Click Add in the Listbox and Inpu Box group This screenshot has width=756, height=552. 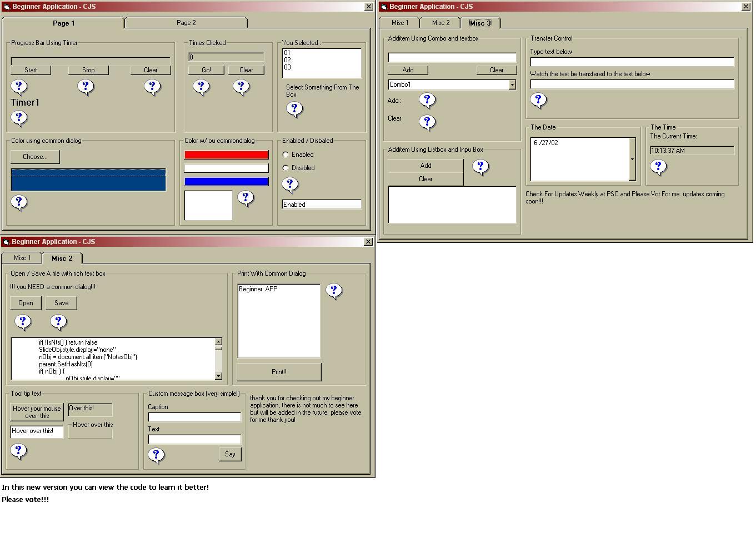pyautogui.click(x=425, y=166)
